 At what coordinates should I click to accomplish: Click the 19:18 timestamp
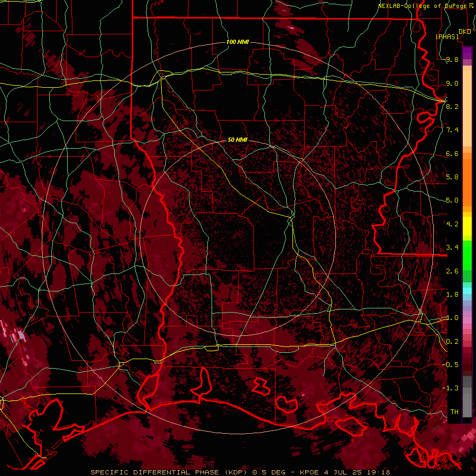coord(378,472)
